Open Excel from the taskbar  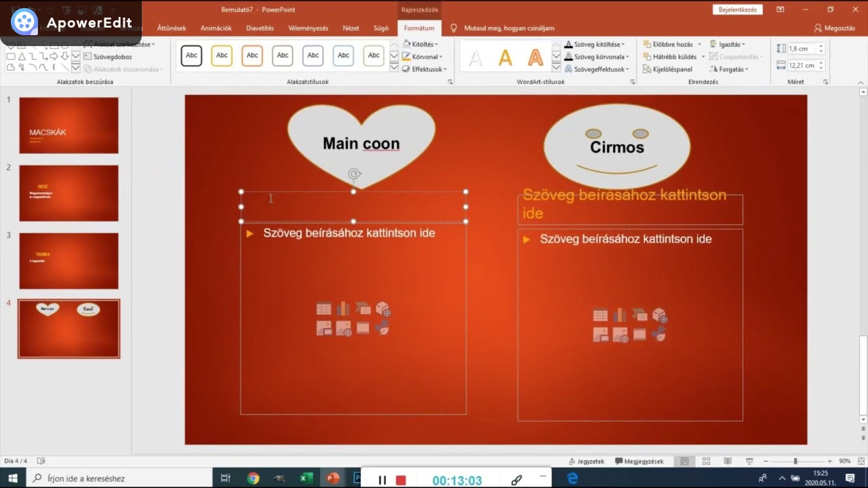click(x=307, y=479)
